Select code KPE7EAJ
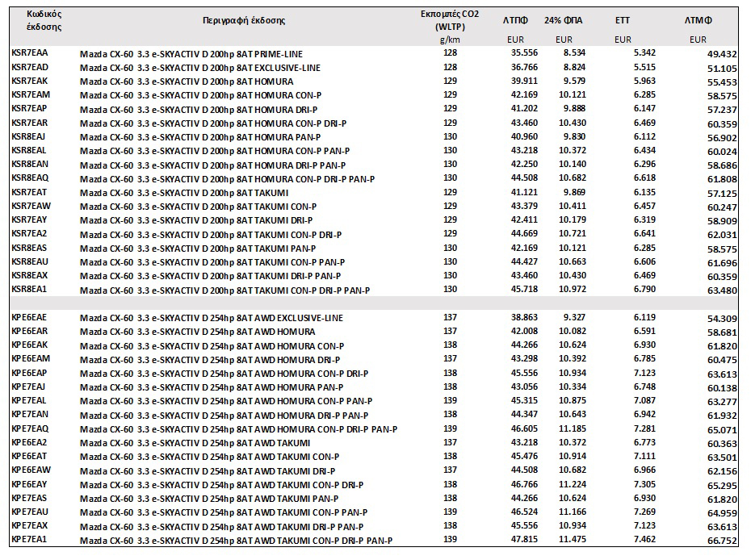The image size is (751, 560). point(28,387)
